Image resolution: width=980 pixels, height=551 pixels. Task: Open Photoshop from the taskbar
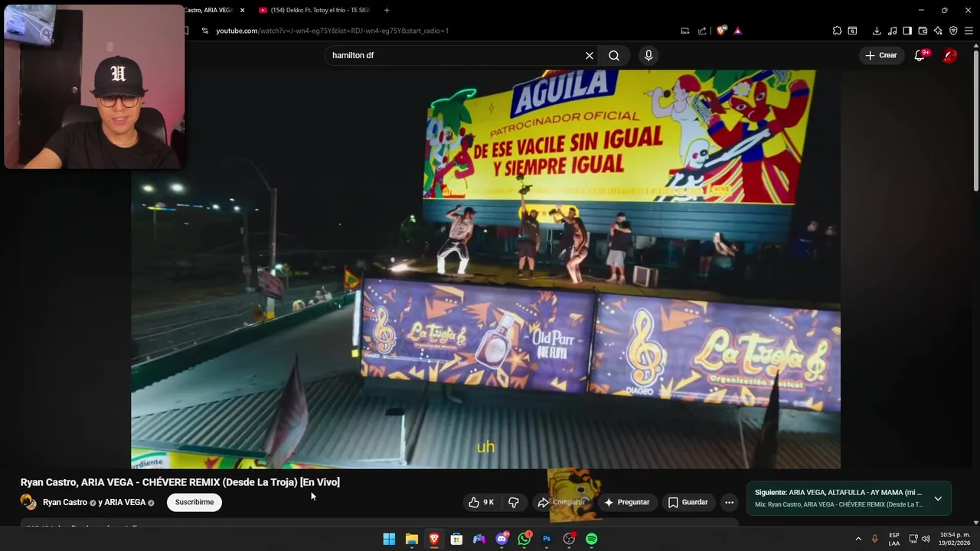click(x=547, y=539)
